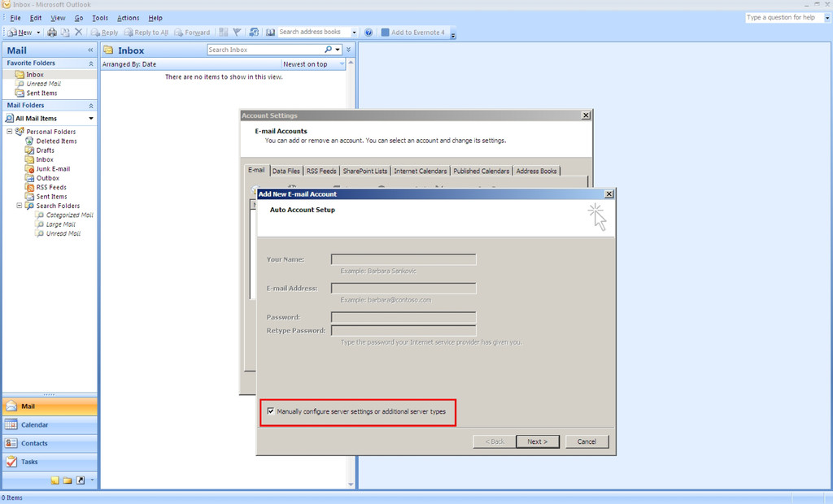
Task: Open the Tools menu
Action: 100,18
